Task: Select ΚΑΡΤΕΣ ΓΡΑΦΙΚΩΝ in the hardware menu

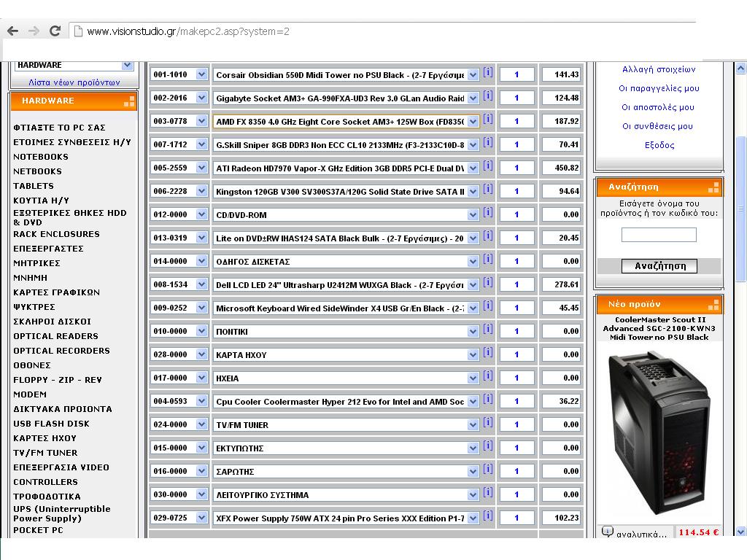Action: point(57,292)
